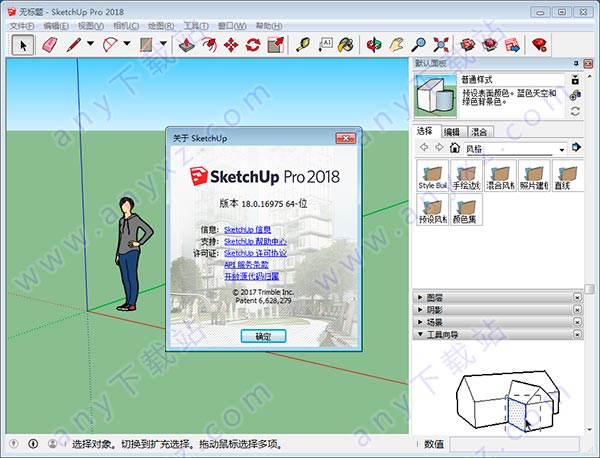The width and height of the screenshot is (600, 458).
Task: Open the styles Details arrow menu
Action: 576,147
